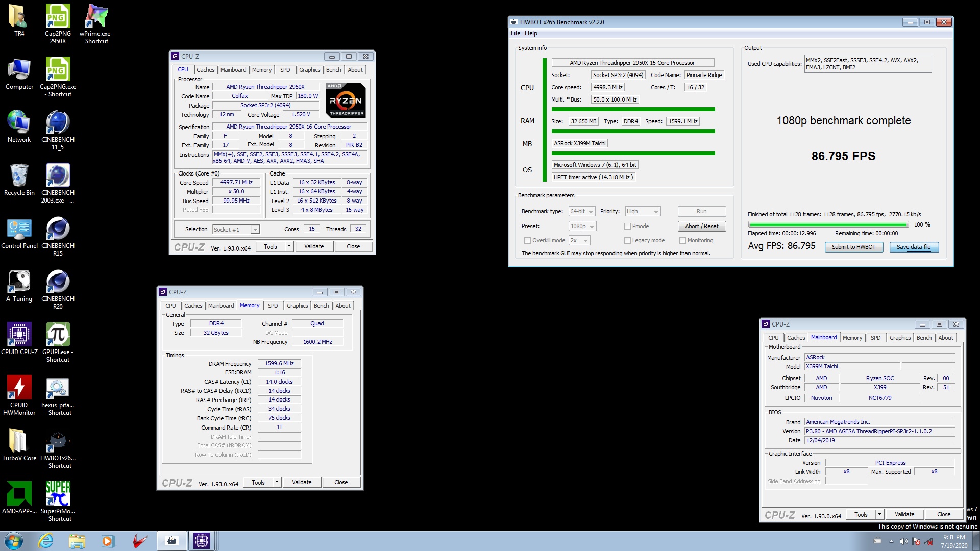This screenshot has height=551, width=980.
Task: Click Validate in CPU-Z CPU window
Action: click(314, 246)
